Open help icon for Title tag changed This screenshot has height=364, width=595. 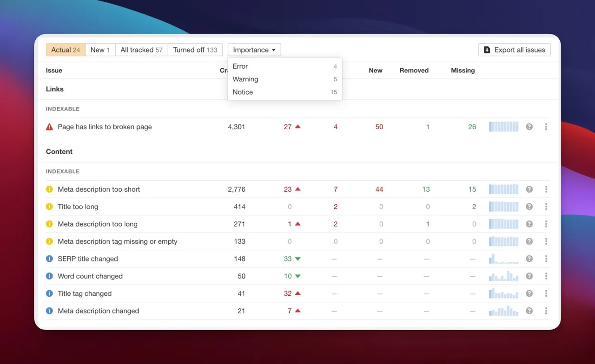click(x=529, y=293)
